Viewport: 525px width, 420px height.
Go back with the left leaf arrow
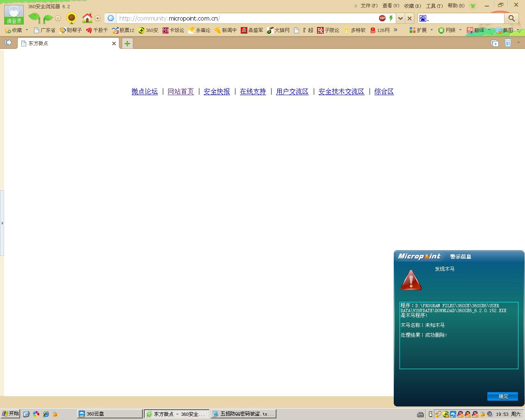click(x=34, y=18)
